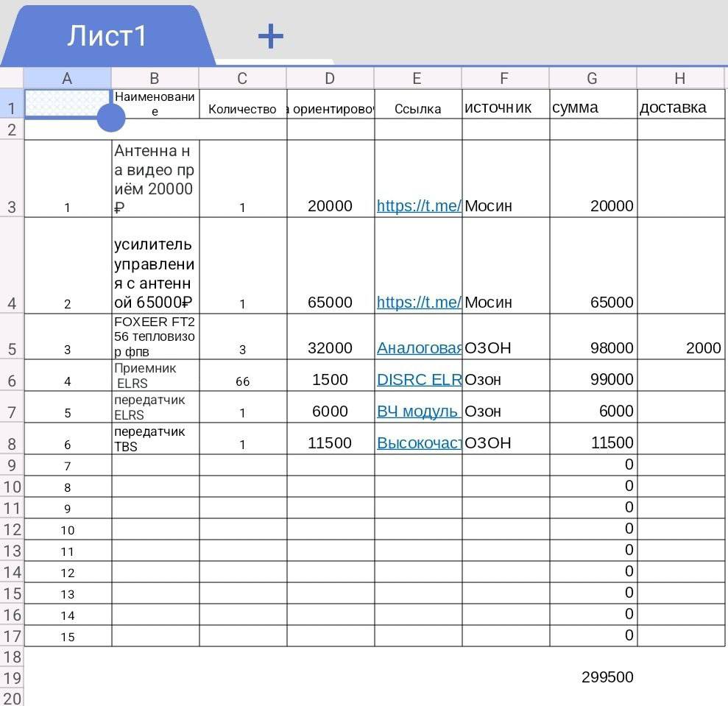Select cell 'усилитель управления с антенной 65000₽'
Viewport: 728px width, 706px height.
click(155, 266)
